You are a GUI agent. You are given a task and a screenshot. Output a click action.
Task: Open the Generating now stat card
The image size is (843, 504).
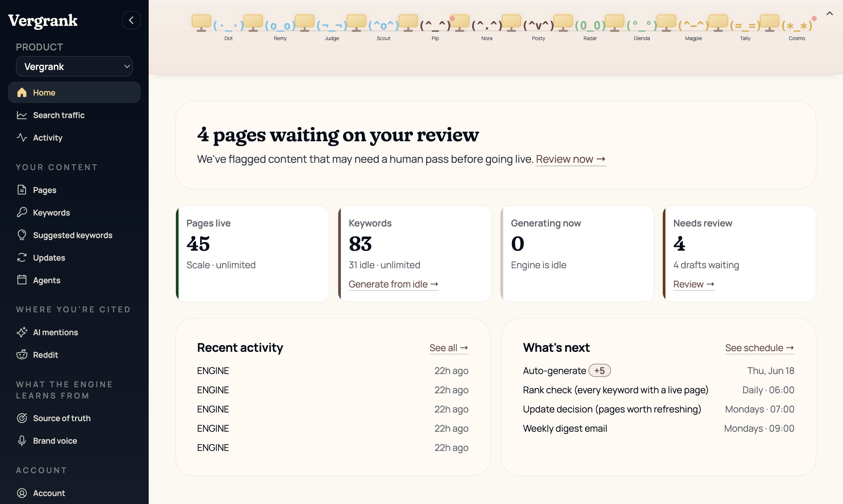[x=577, y=253]
